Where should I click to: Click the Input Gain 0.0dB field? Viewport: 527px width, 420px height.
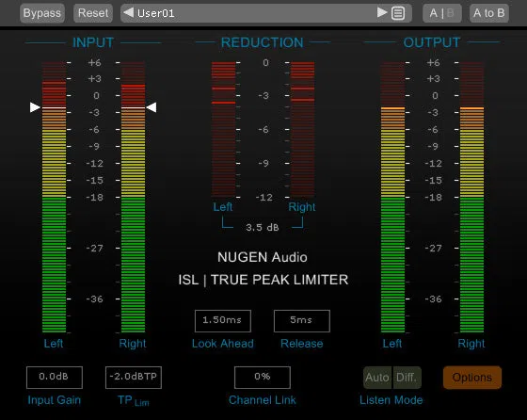pyautogui.click(x=55, y=378)
